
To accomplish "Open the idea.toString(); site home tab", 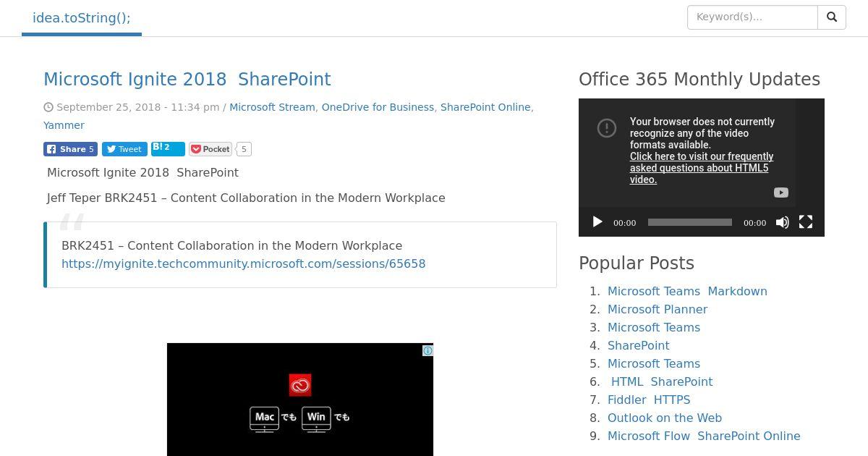I will 82,18.
